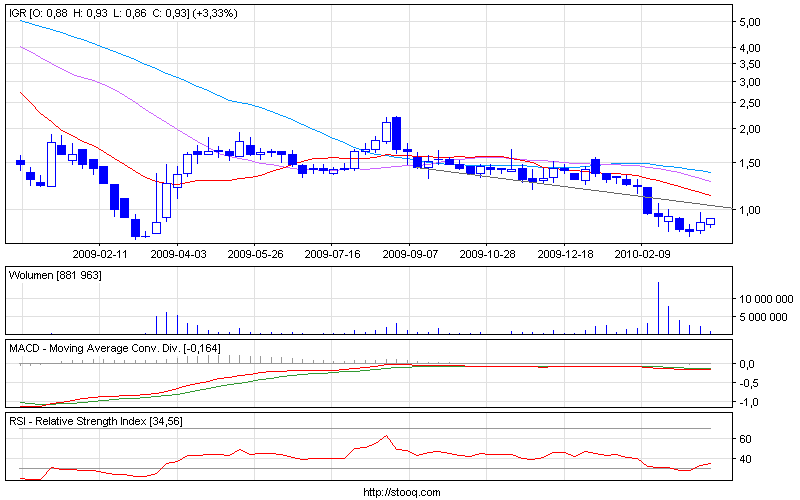
Task: Click the 3,00 price axis label
Action: (749, 82)
